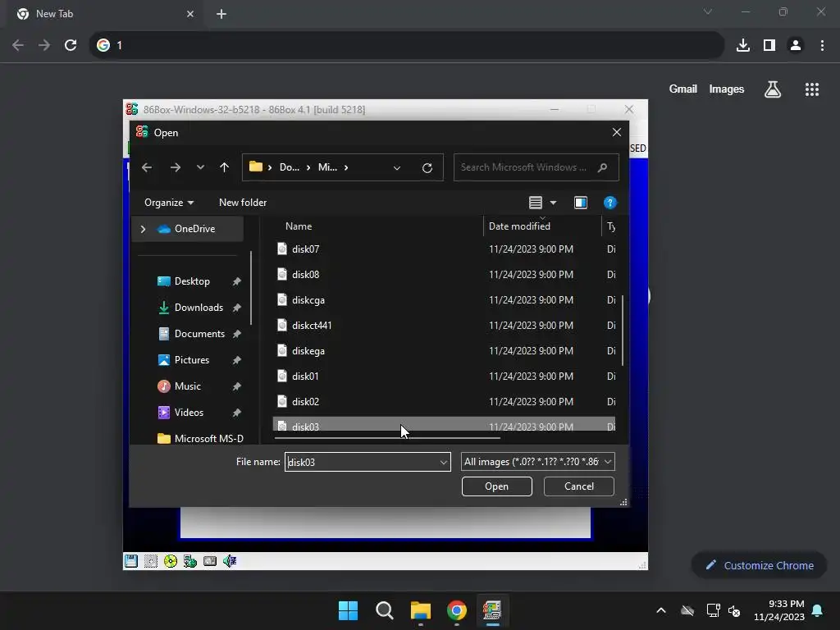The image size is (840, 630).
Task: Open the Images link
Action: click(x=727, y=89)
